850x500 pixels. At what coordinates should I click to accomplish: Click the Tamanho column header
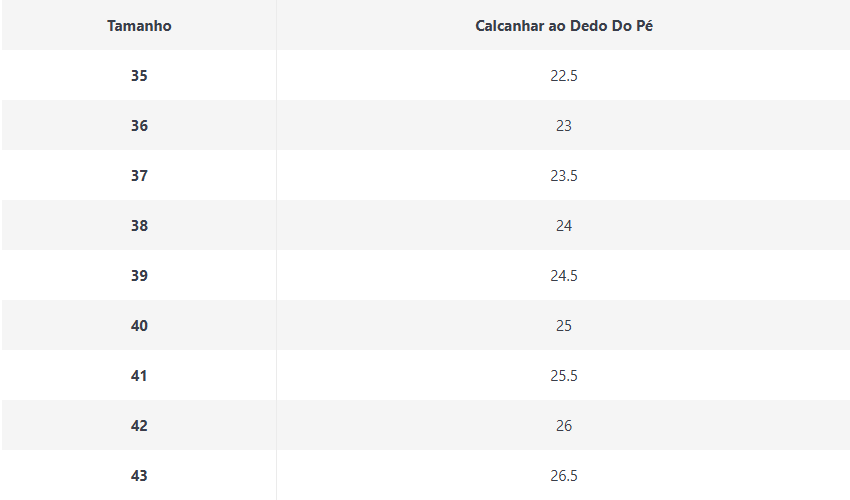click(139, 25)
